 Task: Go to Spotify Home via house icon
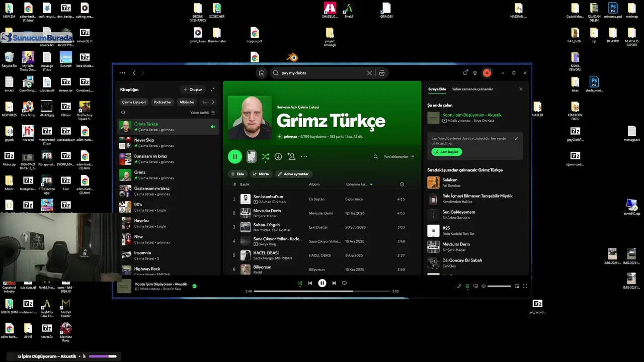point(262,73)
